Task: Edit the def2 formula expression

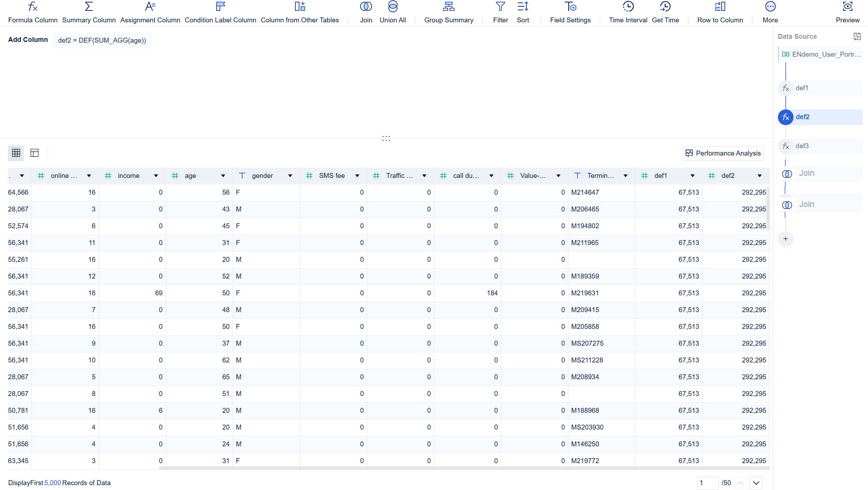Action: coord(102,40)
